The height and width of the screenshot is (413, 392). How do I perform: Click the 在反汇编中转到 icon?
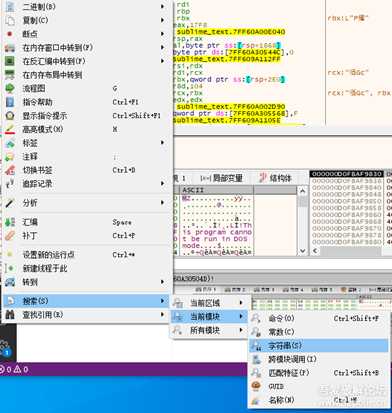pos(10,61)
